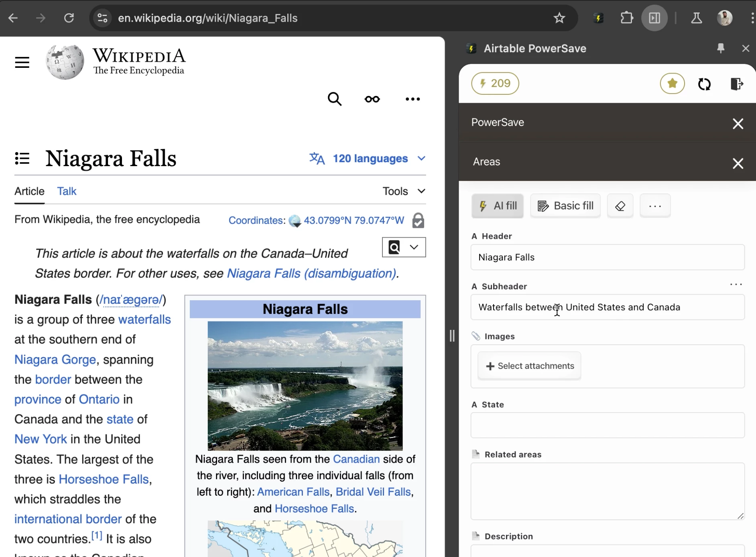Click the address bar URL text

pyautogui.click(x=207, y=18)
